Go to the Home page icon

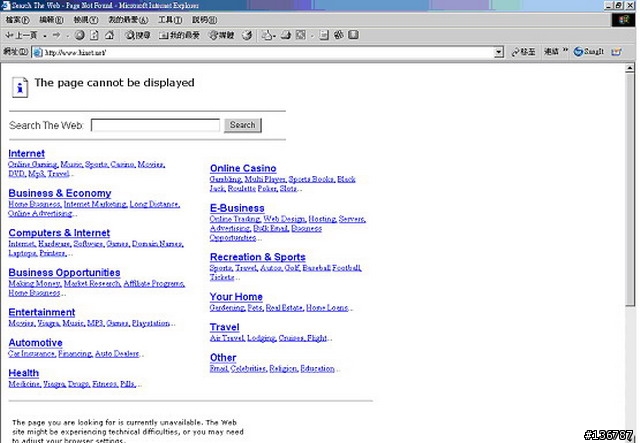pos(109,36)
